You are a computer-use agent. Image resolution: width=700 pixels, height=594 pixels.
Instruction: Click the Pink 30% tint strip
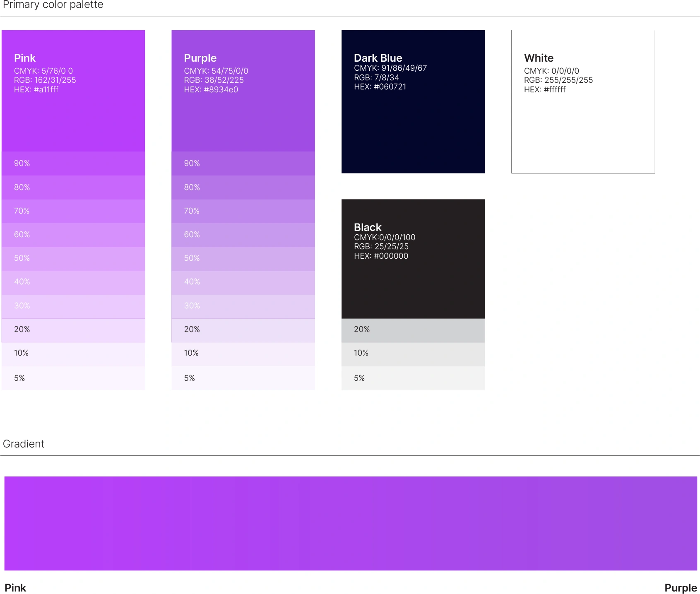pos(73,306)
